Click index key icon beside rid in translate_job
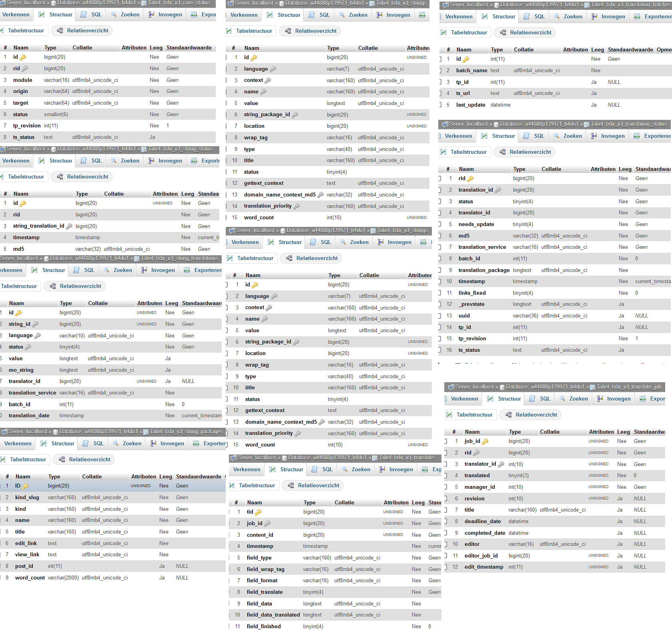 pyautogui.click(x=476, y=453)
